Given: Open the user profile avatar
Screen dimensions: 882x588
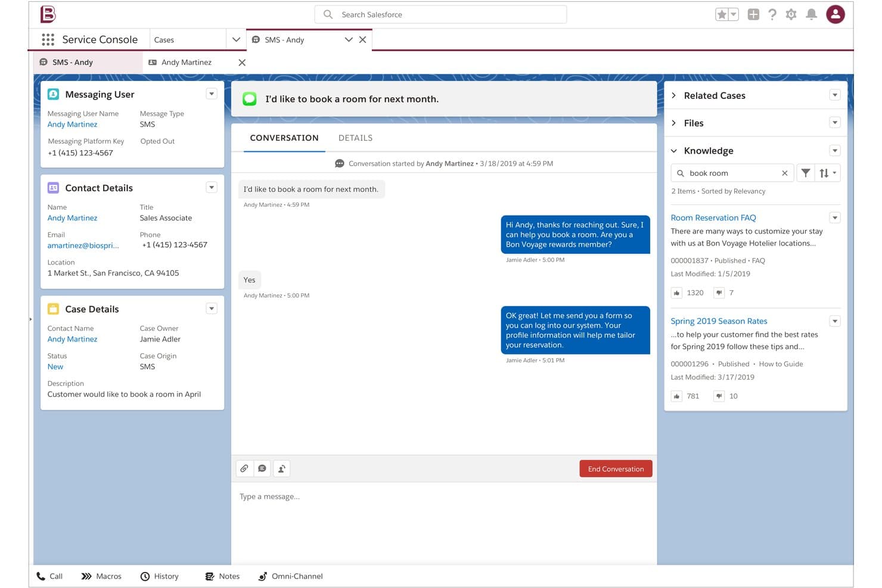Looking at the screenshot, I should (836, 14).
